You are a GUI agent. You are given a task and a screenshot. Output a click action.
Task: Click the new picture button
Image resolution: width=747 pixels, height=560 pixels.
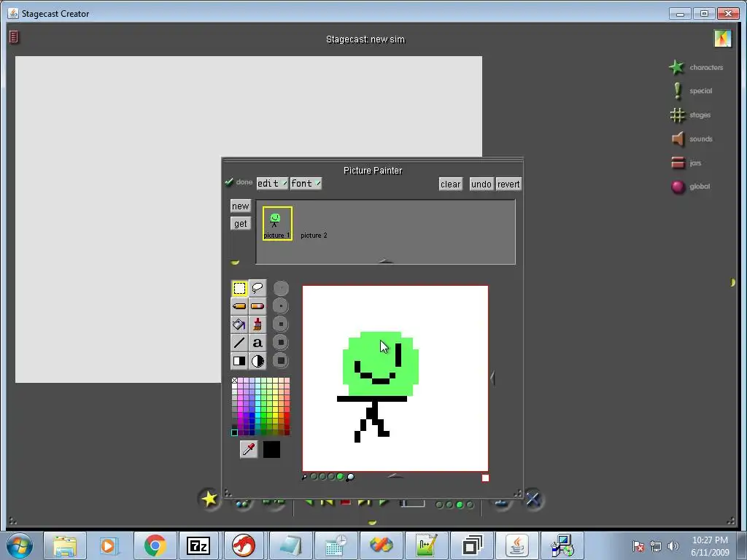(x=240, y=206)
